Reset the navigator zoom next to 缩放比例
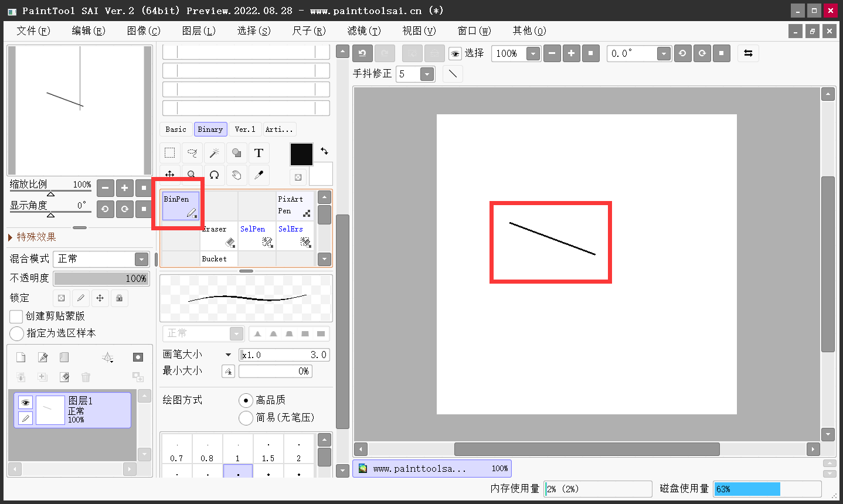This screenshot has width=843, height=504. tap(144, 188)
